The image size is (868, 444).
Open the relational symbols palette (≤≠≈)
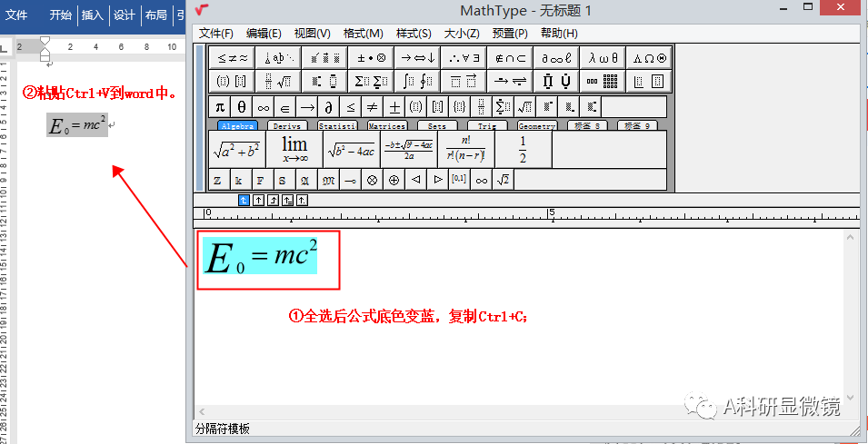[231, 57]
